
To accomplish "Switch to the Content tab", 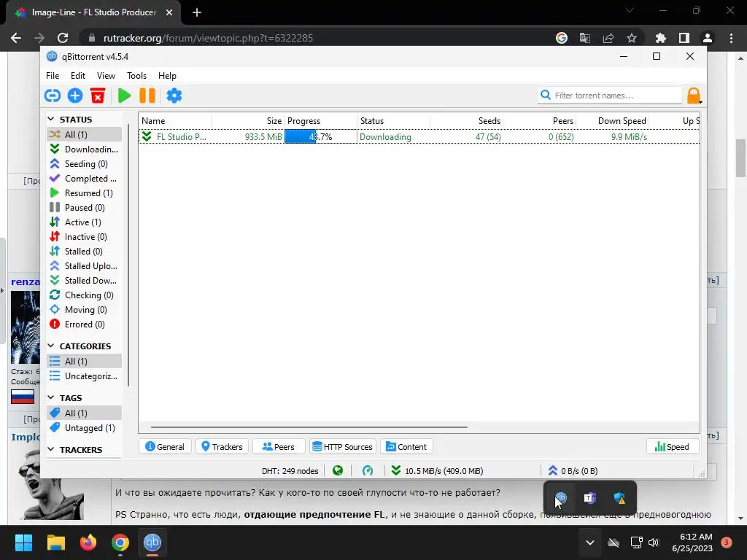I will coord(406,447).
